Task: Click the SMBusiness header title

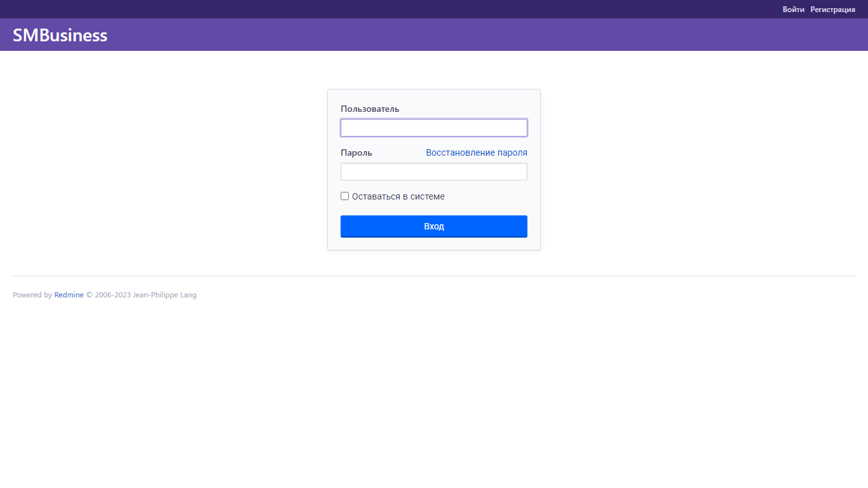Action: tap(60, 35)
